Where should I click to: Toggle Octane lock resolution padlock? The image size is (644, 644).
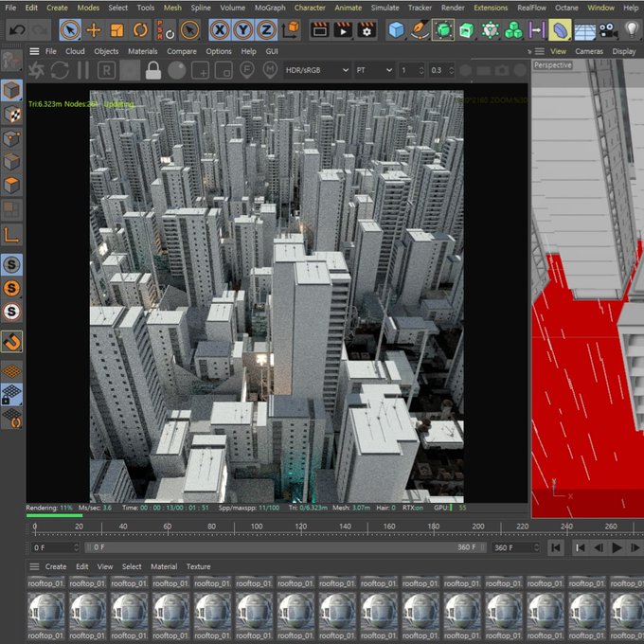click(153, 70)
